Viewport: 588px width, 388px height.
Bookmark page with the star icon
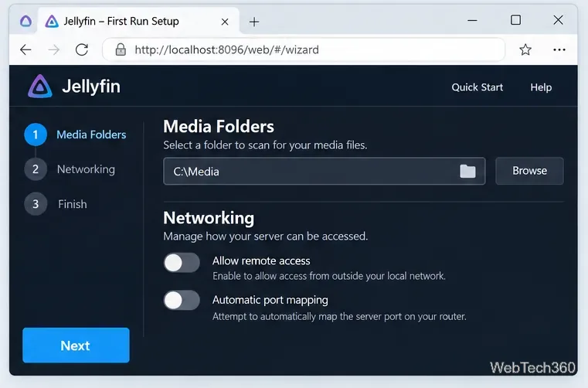(525, 49)
